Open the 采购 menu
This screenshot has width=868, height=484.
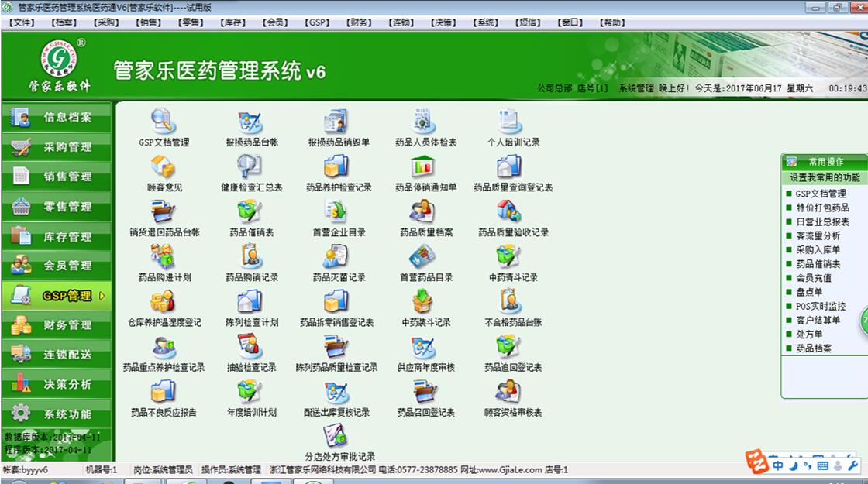106,22
